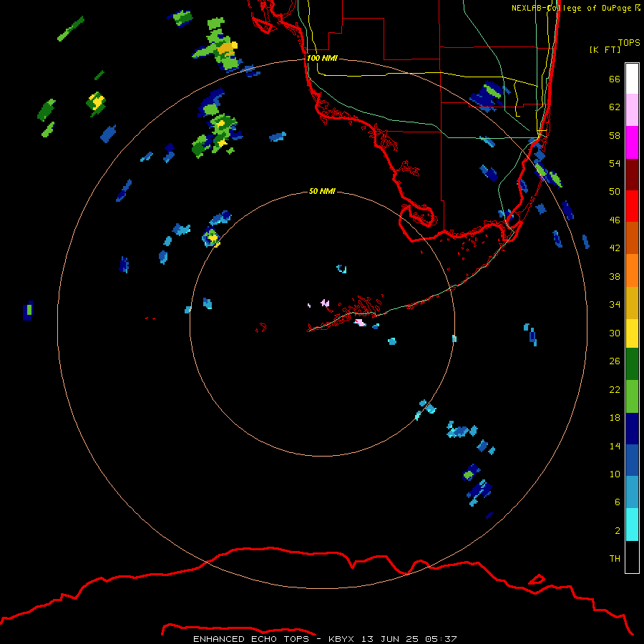Click the black TH legend swatch
This screenshot has width=644, height=644.
click(x=632, y=557)
